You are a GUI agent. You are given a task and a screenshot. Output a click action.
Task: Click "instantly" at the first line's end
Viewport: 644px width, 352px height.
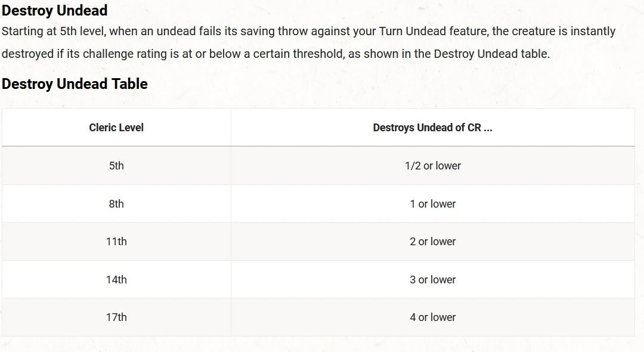click(x=593, y=32)
